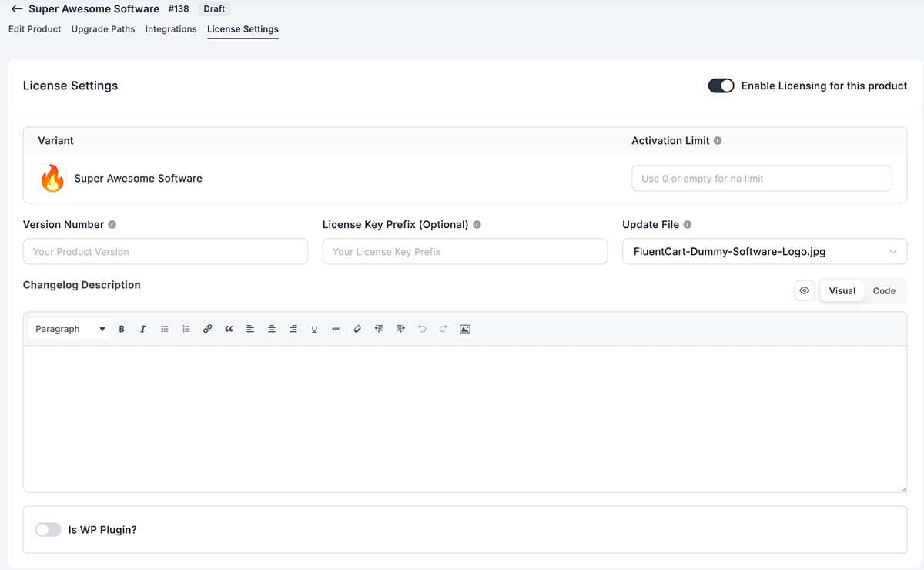The image size is (924, 570).
Task: Insert an image into the changelog description
Action: pyautogui.click(x=464, y=328)
